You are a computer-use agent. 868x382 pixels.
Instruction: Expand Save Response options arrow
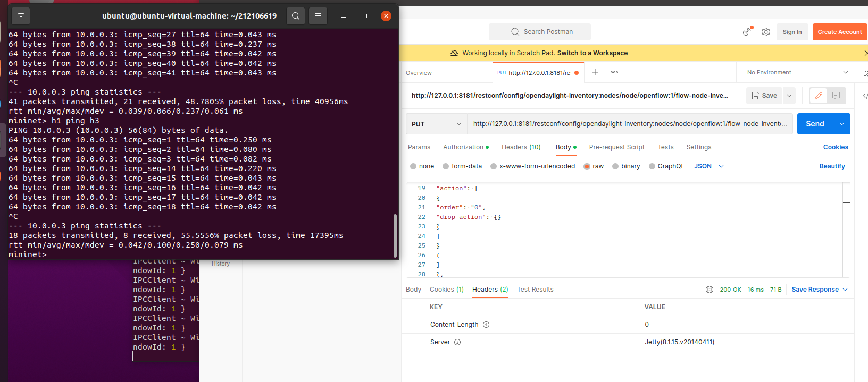[x=845, y=290]
